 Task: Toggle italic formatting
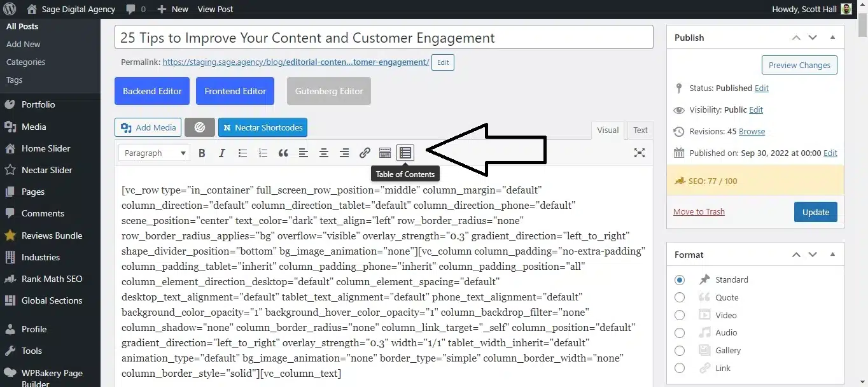222,153
